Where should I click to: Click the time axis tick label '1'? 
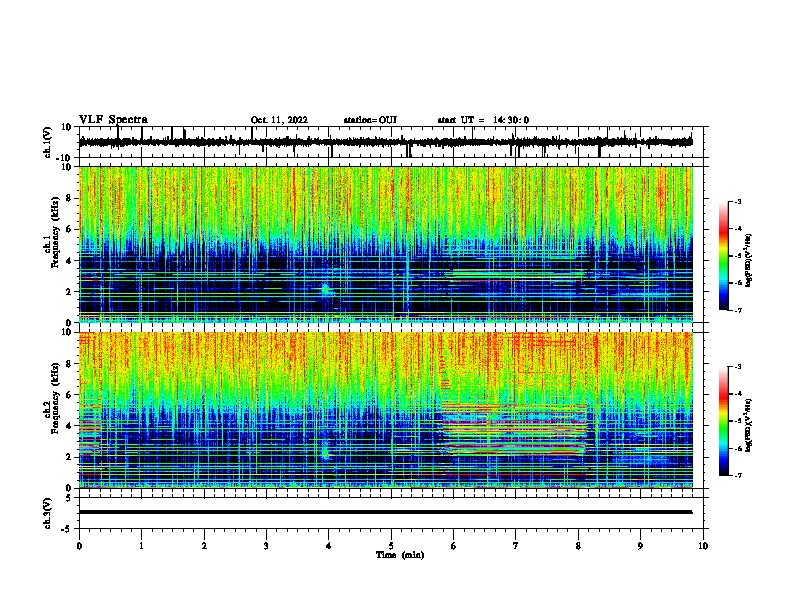coord(141,546)
